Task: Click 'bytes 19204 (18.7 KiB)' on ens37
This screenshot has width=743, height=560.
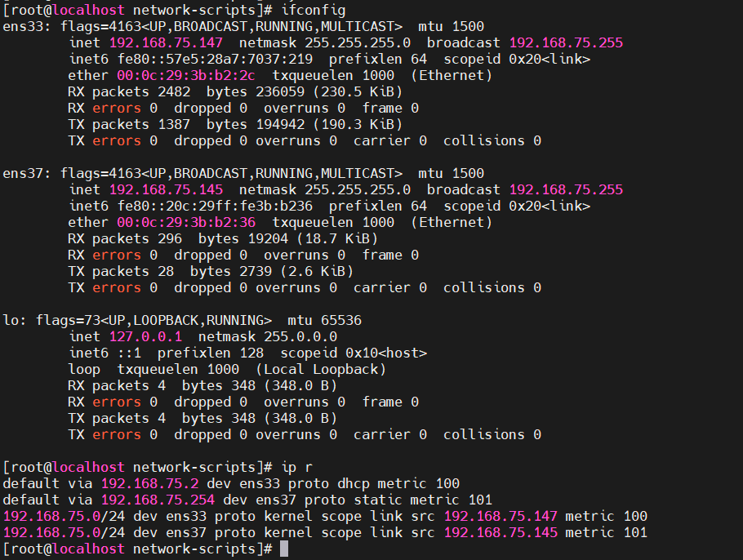Action: point(288,238)
